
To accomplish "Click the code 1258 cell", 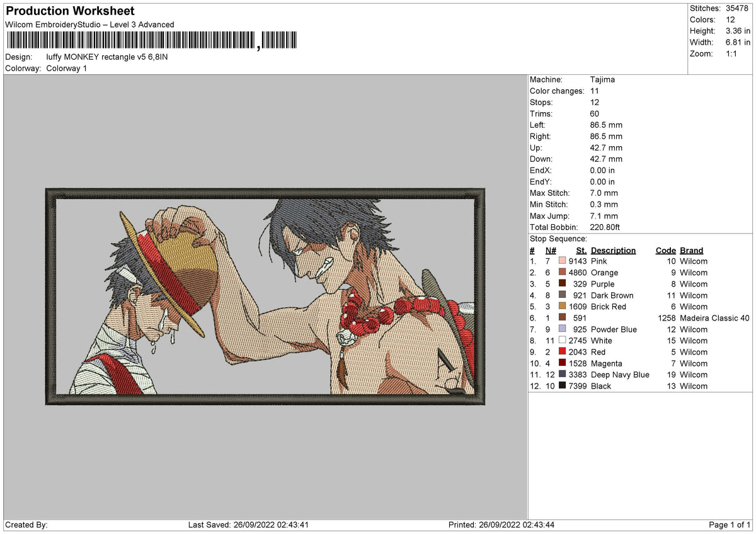I will coord(666,318).
